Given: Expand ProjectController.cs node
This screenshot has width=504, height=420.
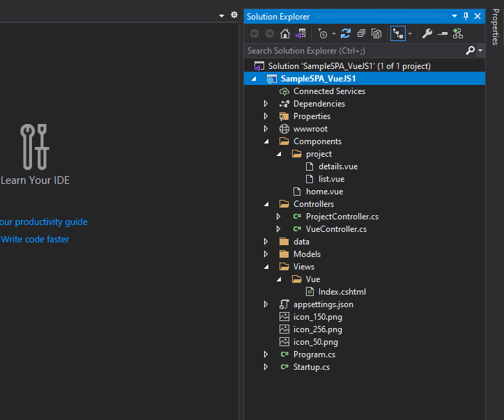Looking at the screenshot, I should 278,217.
